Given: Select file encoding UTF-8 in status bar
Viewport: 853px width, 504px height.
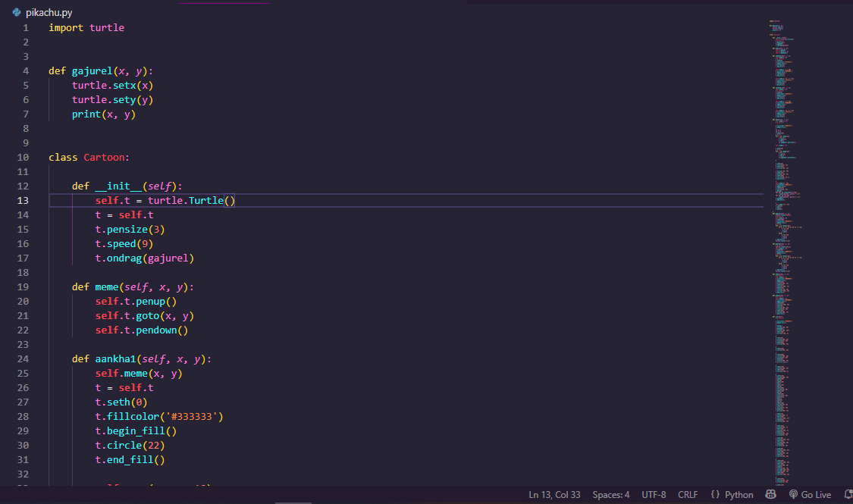Looking at the screenshot, I should [x=654, y=495].
